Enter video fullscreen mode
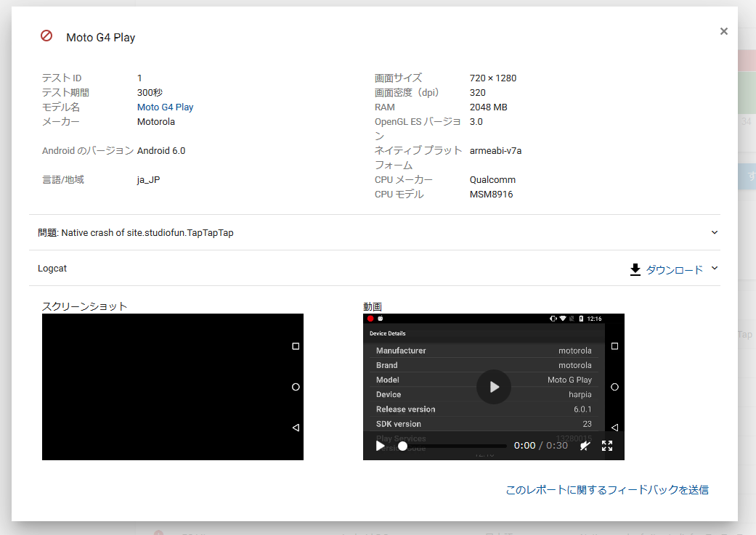 click(607, 446)
